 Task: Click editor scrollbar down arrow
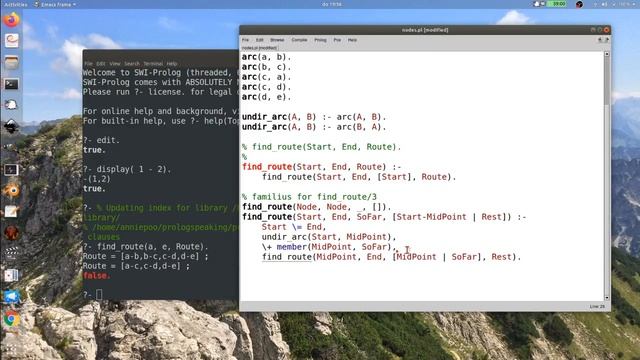click(607, 298)
